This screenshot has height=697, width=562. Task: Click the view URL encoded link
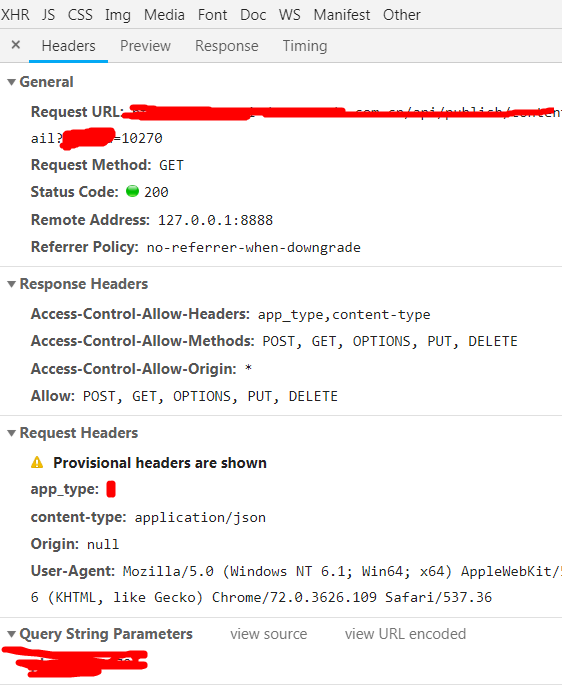[405, 634]
